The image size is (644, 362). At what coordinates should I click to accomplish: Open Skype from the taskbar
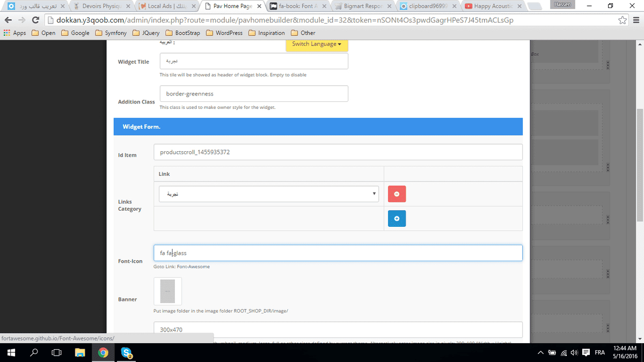127,352
